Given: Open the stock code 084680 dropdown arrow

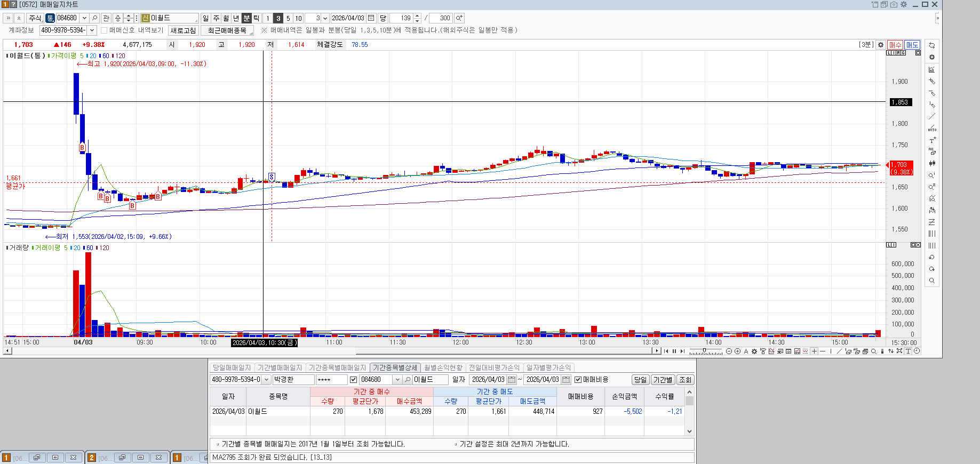Looking at the screenshot, I should (84, 18).
